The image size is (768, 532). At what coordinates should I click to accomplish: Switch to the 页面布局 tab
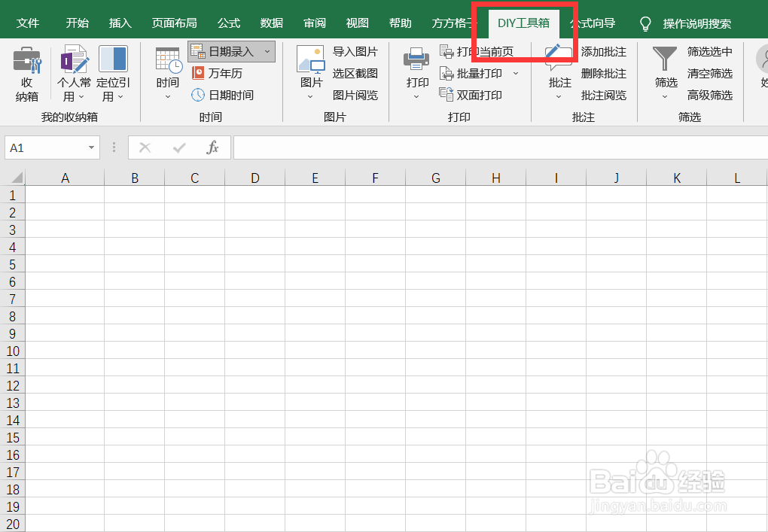[x=174, y=23]
